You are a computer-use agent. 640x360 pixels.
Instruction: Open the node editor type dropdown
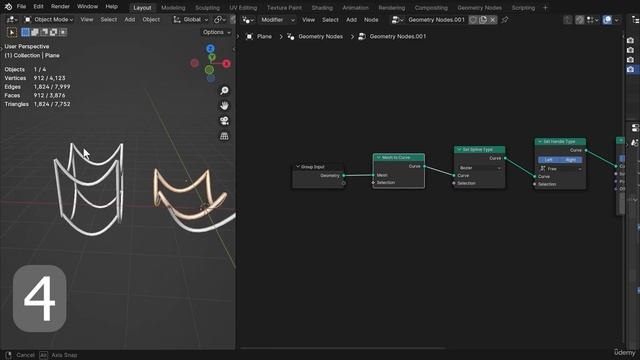pos(247,20)
